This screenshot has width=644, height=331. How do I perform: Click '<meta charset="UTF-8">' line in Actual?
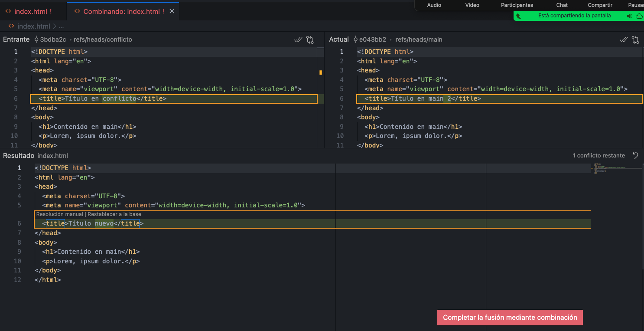tap(406, 80)
